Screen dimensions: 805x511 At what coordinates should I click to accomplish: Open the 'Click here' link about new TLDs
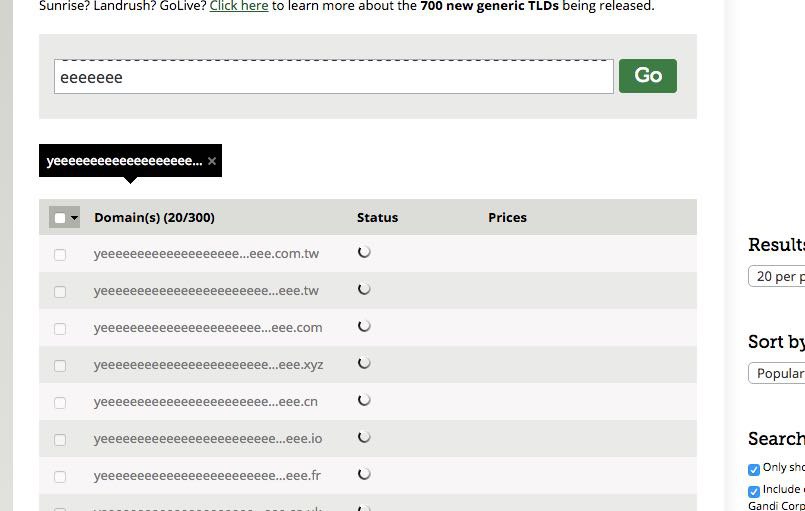coord(239,6)
